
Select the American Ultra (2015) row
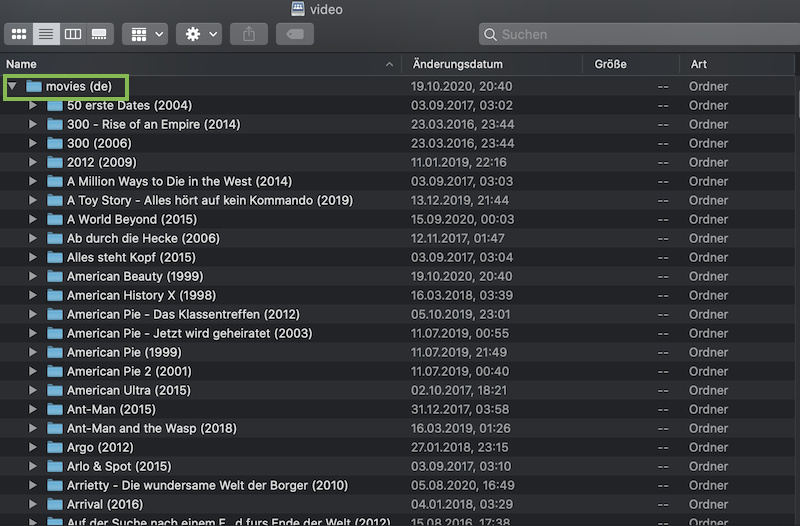(397, 390)
